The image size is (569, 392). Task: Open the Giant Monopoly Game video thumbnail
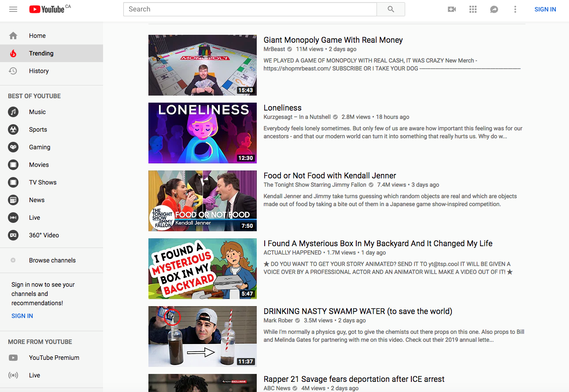203,65
